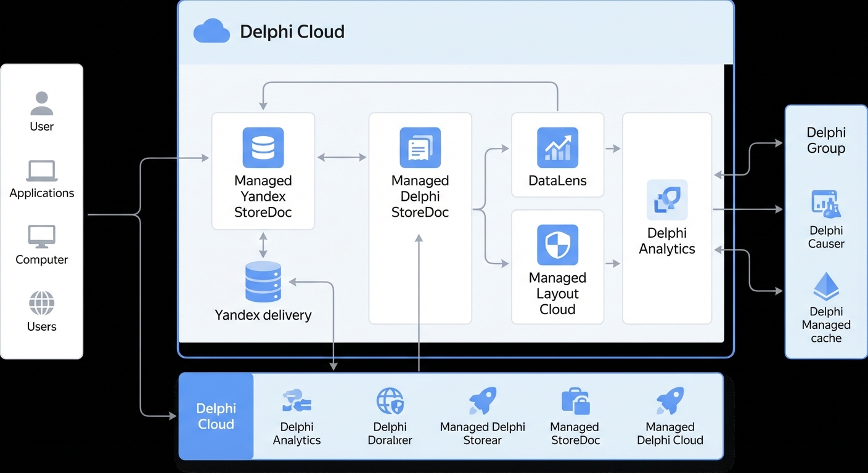The height and width of the screenshot is (473, 868).
Task: Click the "Delphi Cloud" title in the header
Action: coord(292,31)
